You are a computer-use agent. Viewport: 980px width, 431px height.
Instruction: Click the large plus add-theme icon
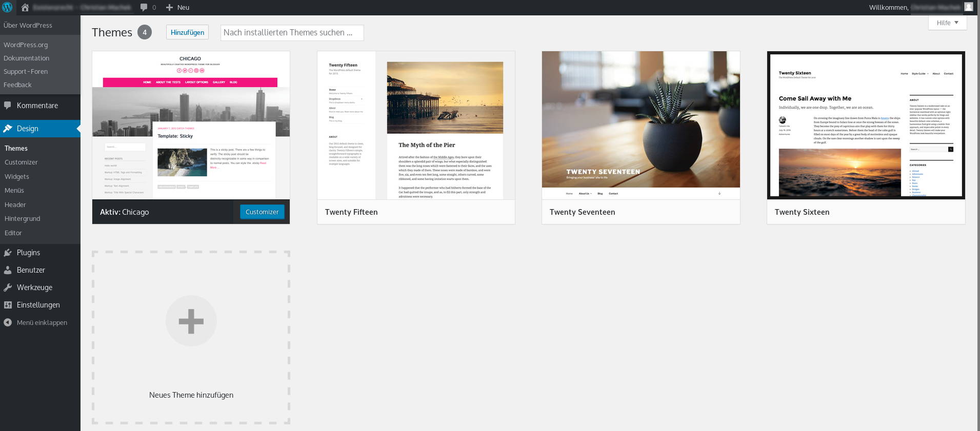191,321
